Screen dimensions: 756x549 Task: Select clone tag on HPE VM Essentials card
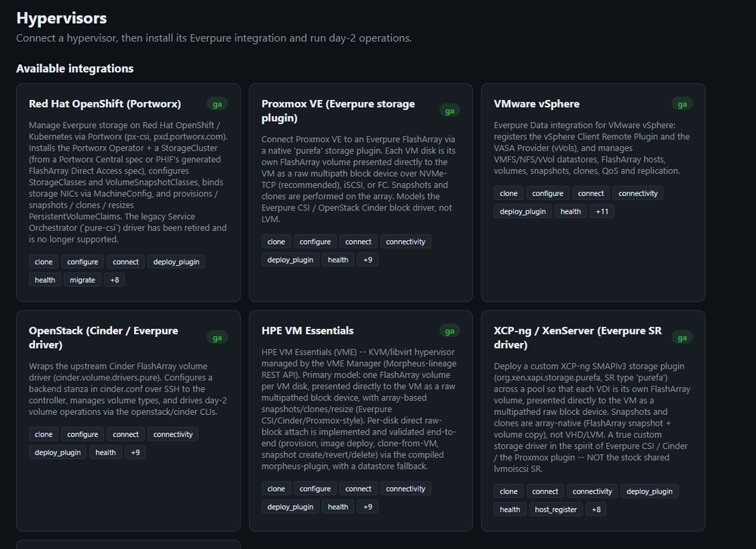coord(275,488)
